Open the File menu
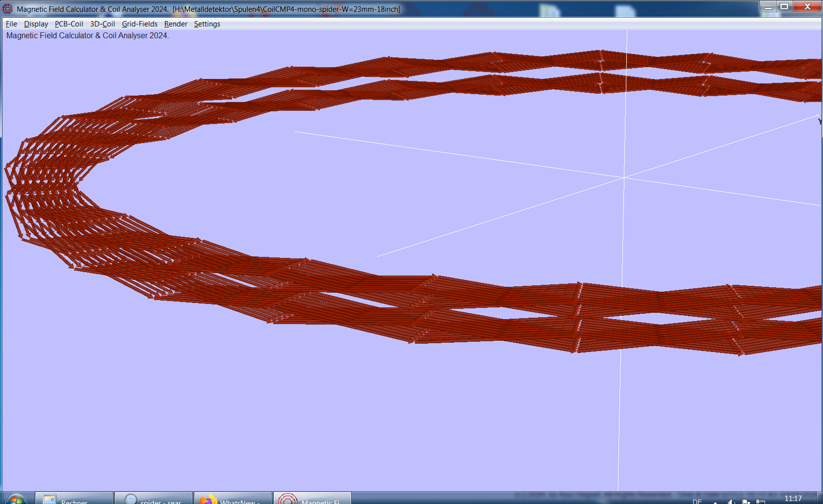 pos(11,24)
